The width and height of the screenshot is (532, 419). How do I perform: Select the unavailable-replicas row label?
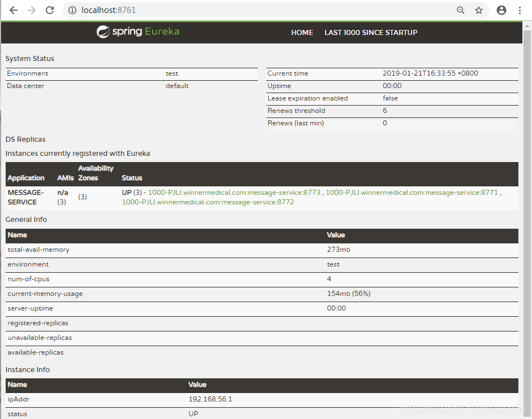coord(40,338)
